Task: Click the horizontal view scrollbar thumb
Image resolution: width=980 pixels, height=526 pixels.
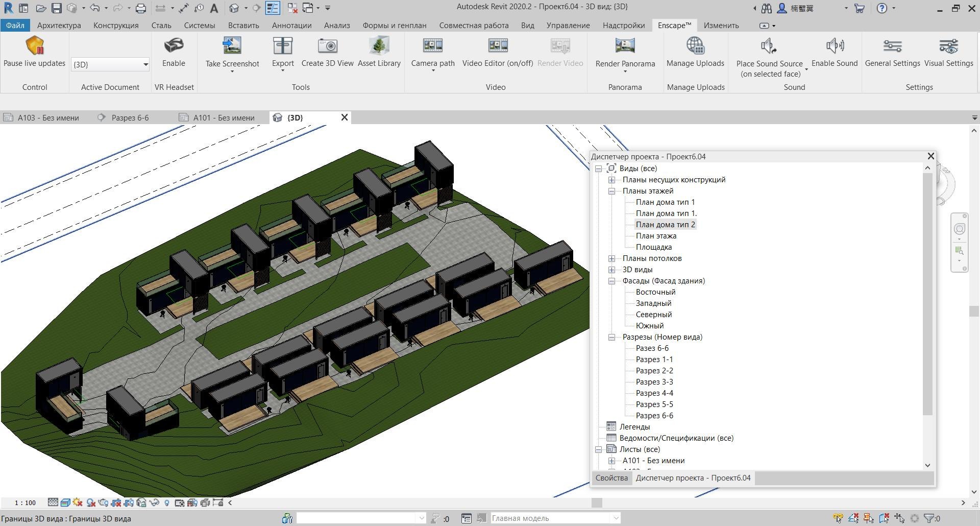Action: tap(597, 503)
